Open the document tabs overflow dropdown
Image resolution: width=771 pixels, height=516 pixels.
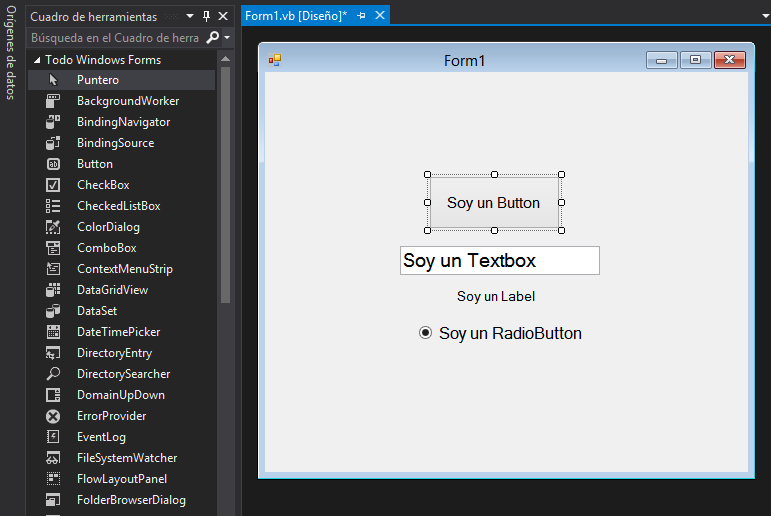(766, 16)
